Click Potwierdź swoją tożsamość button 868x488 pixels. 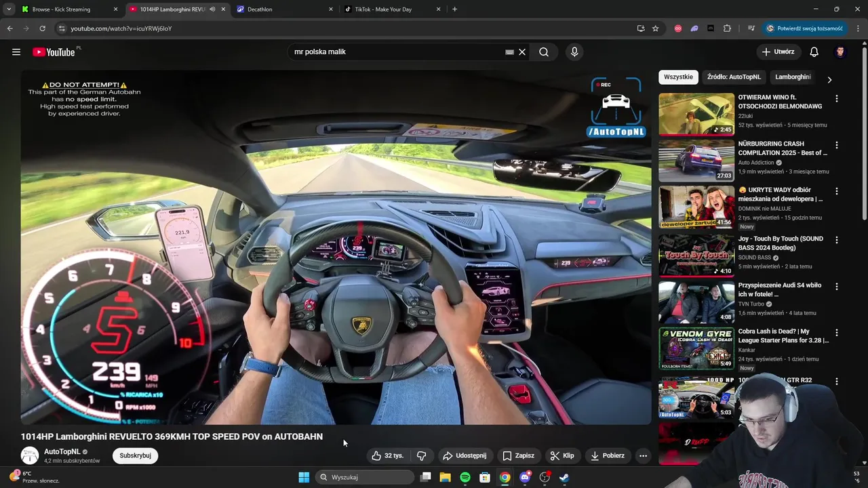pyautogui.click(x=804, y=28)
